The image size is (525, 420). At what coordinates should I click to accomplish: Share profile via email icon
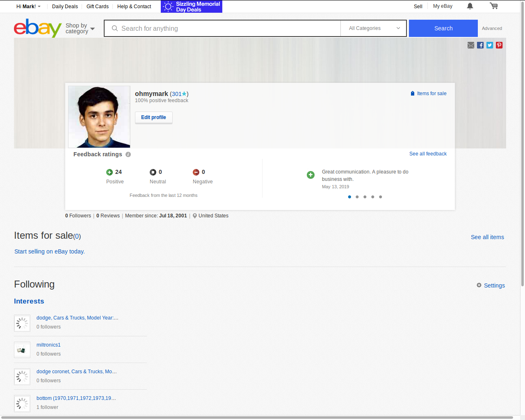[x=471, y=45]
